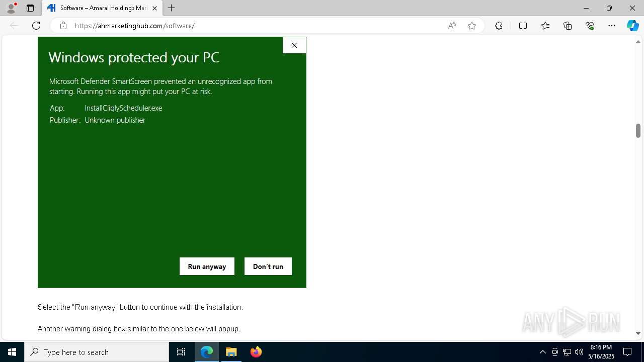Activate Read aloud icon in address bar
This screenshot has height=362, width=644.
(x=452, y=26)
